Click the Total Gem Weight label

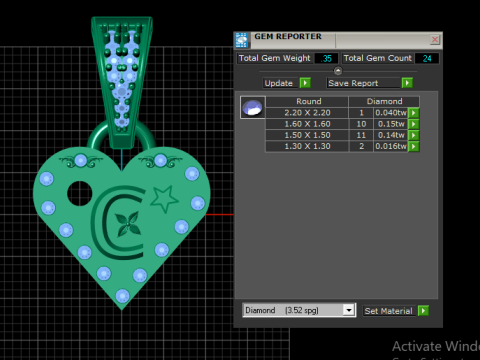pyautogui.click(x=274, y=58)
